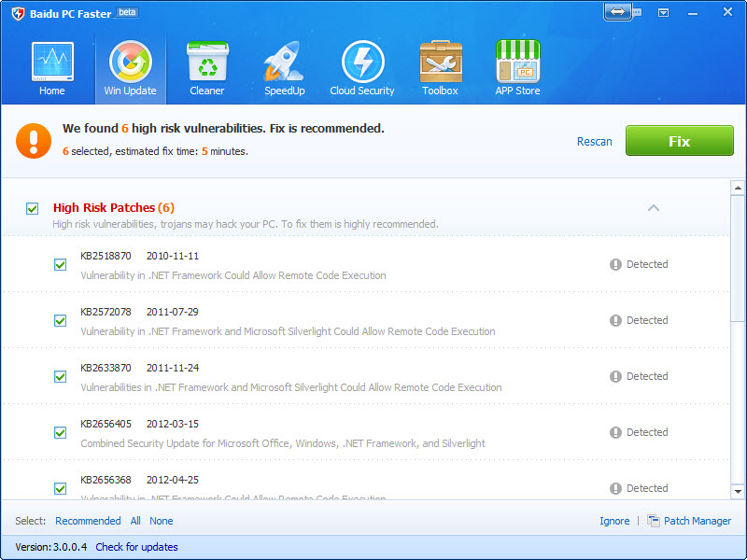
Task: Open the Patch Manager link
Action: [698, 521]
